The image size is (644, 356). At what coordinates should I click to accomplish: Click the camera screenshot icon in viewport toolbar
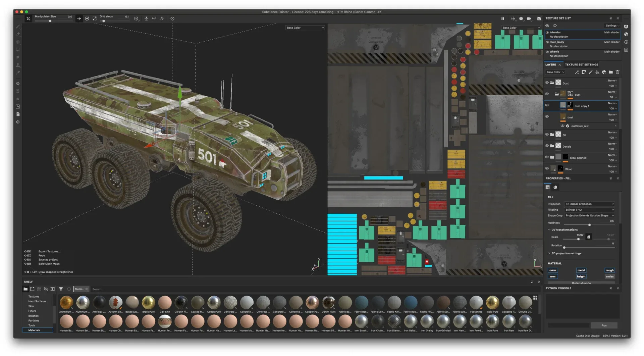(539, 19)
